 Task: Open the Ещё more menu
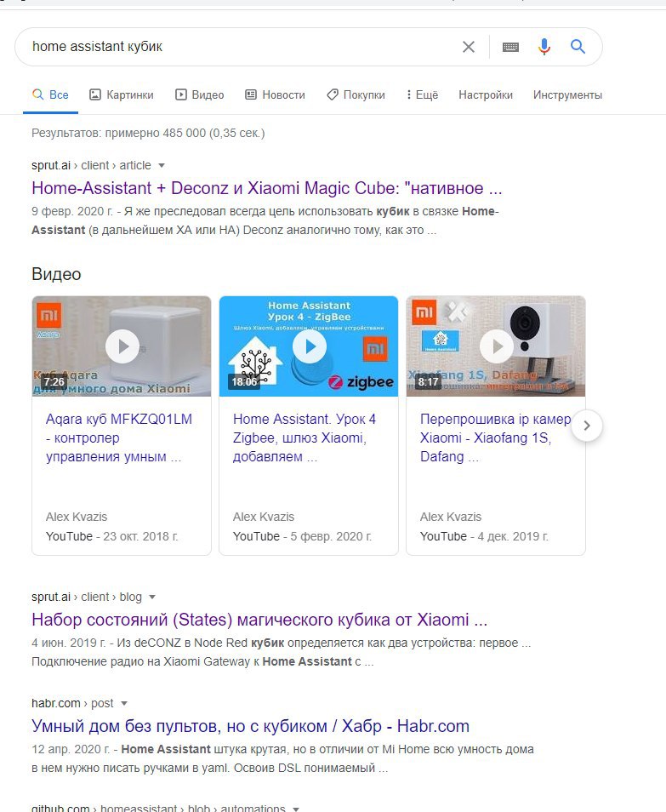(422, 94)
